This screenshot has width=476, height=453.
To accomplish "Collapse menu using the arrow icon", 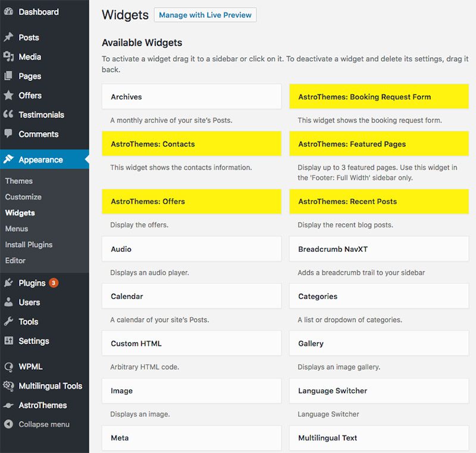I will point(8,424).
